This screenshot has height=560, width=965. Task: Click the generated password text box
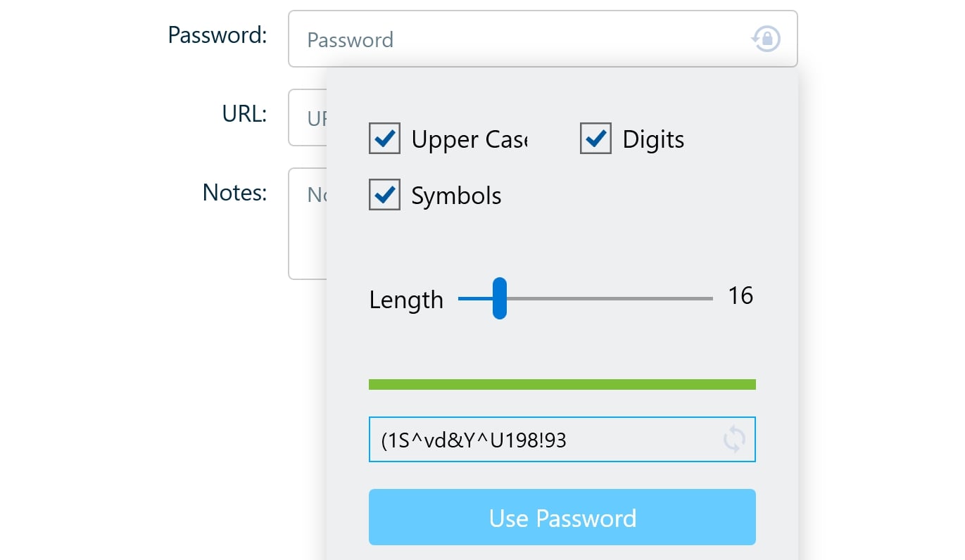point(562,440)
